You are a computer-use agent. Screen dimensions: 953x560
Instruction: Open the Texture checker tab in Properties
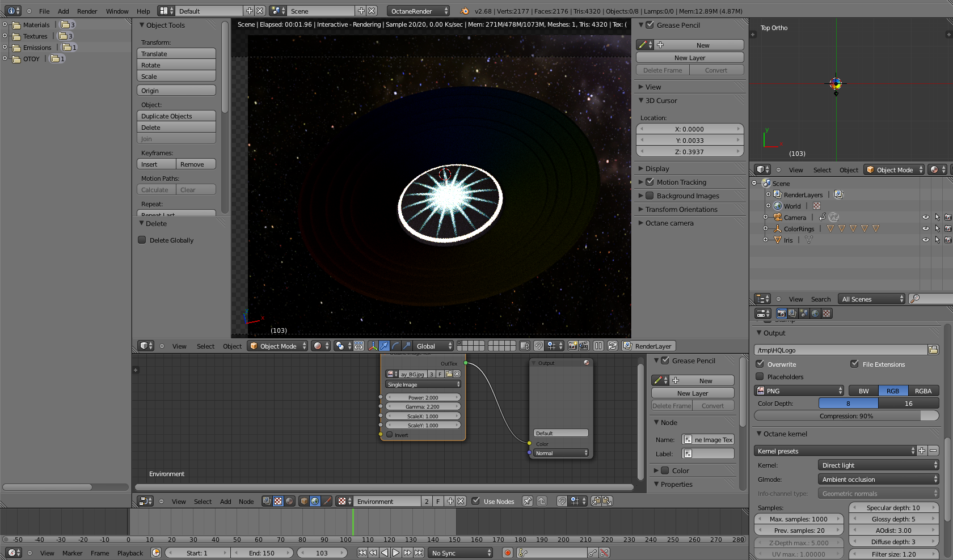(x=827, y=313)
